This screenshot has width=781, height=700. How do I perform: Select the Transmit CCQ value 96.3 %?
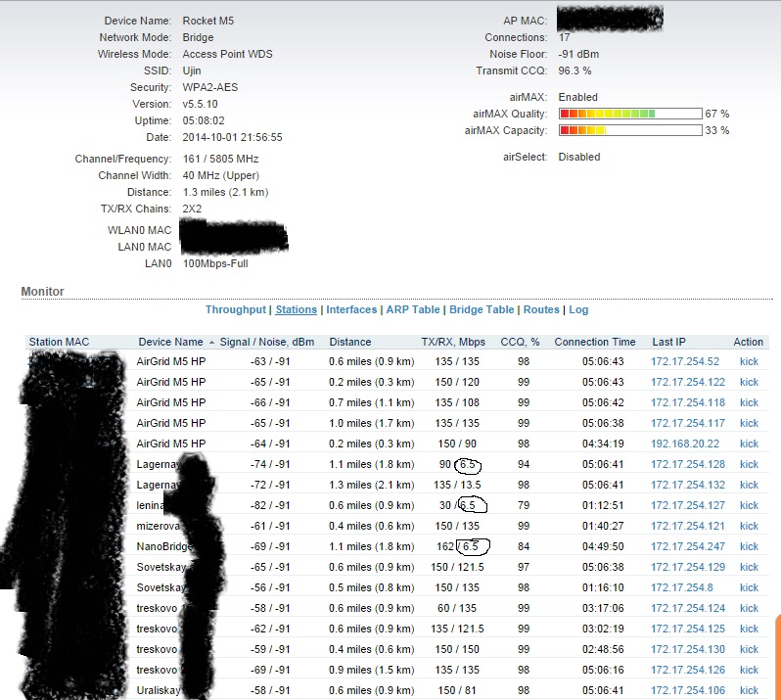pyautogui.click(x=574, y=70)
